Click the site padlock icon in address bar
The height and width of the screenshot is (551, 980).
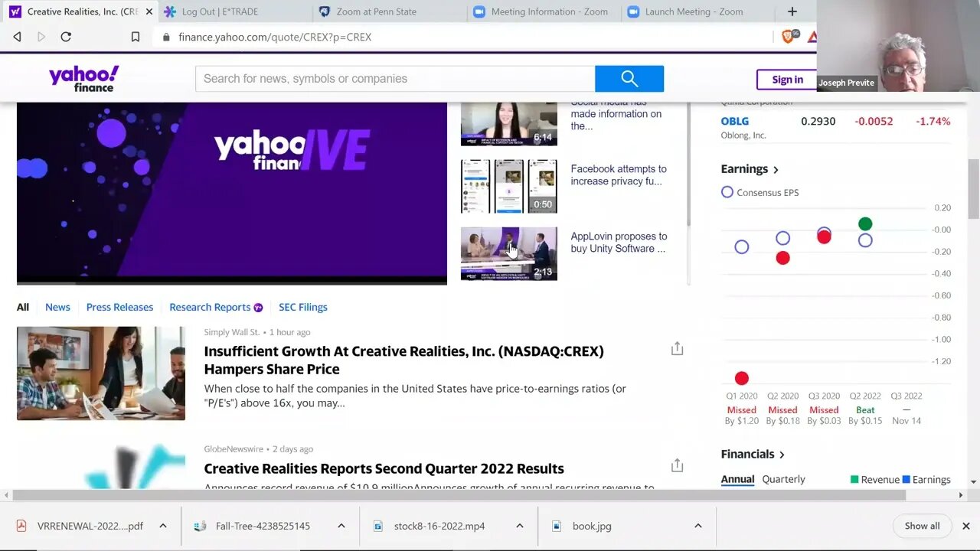point(166,37)
